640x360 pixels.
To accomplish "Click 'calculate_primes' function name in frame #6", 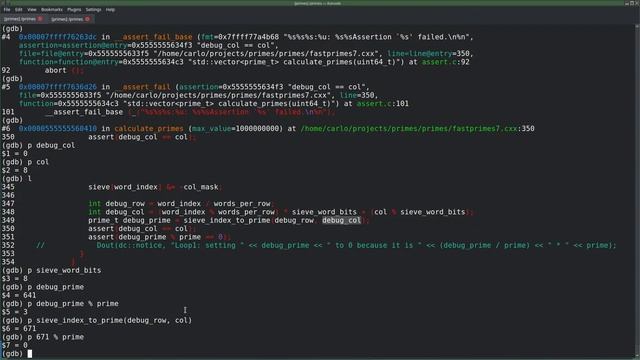I will tap(149, 129).
